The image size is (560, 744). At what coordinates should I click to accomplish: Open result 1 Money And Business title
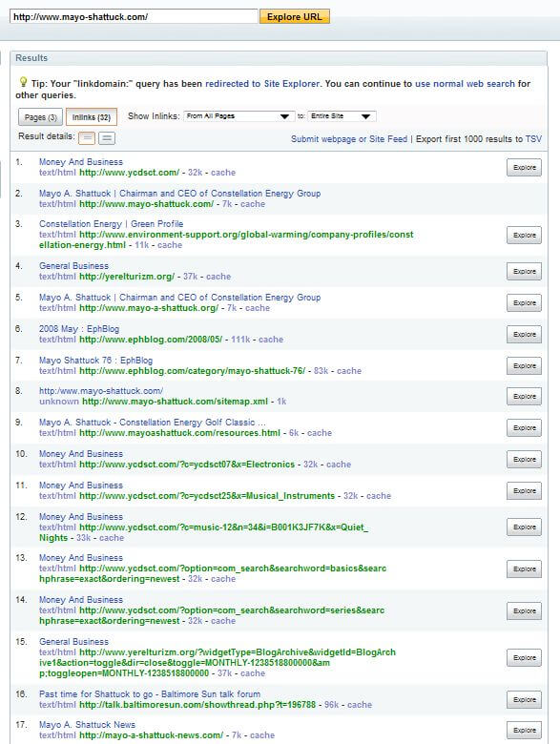81,162
